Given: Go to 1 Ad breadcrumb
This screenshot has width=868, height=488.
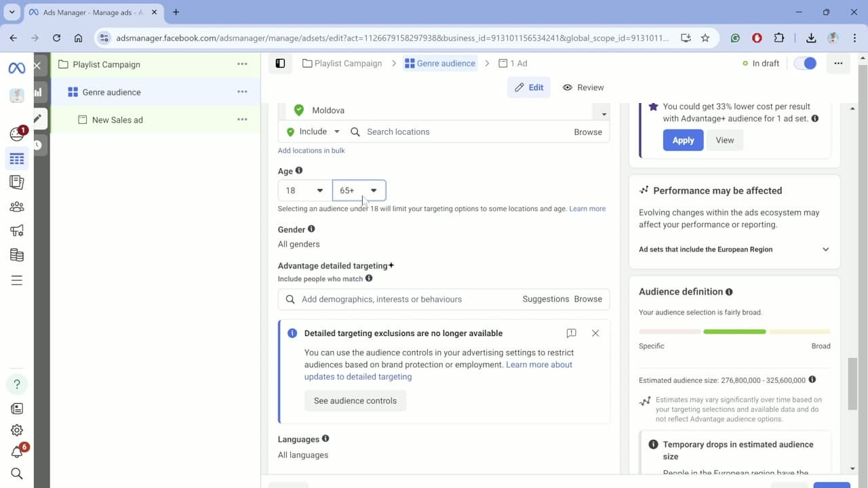Looking at the screenshot, I should click(x=513, y=63).
